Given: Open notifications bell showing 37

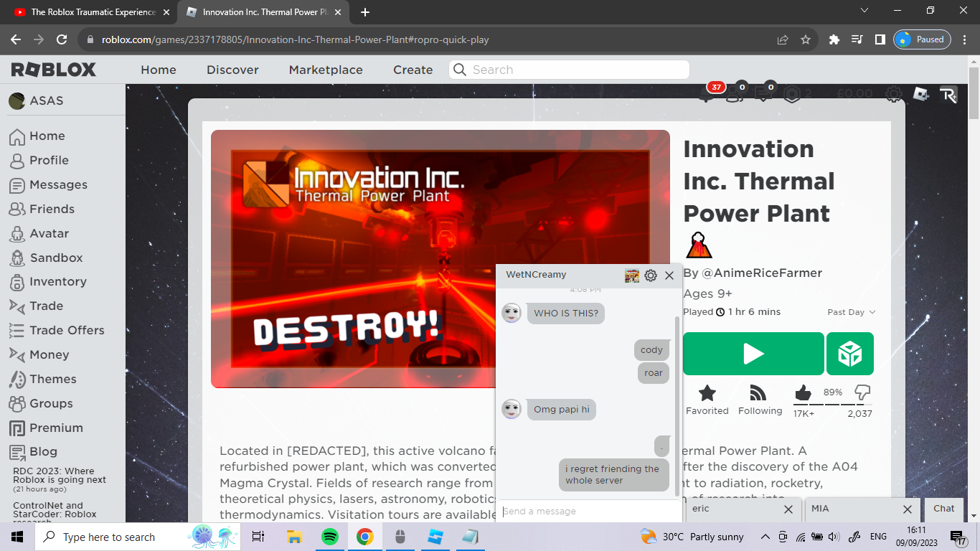Looking at the screenshot, I should [707, 94].
